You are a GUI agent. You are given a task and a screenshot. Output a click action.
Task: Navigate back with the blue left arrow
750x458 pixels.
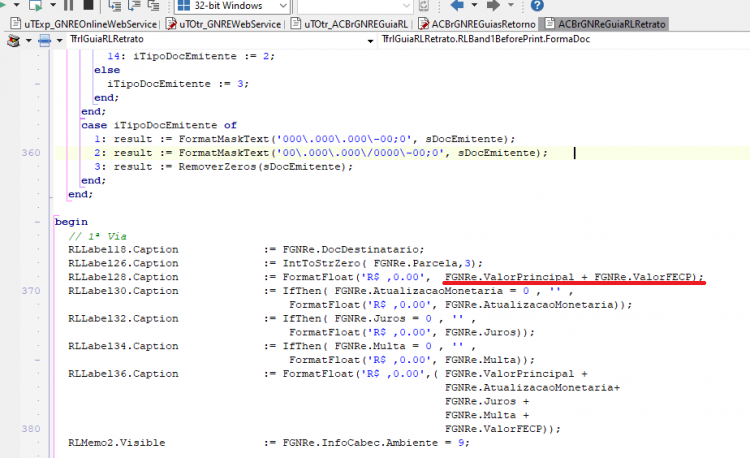[457, 5]
